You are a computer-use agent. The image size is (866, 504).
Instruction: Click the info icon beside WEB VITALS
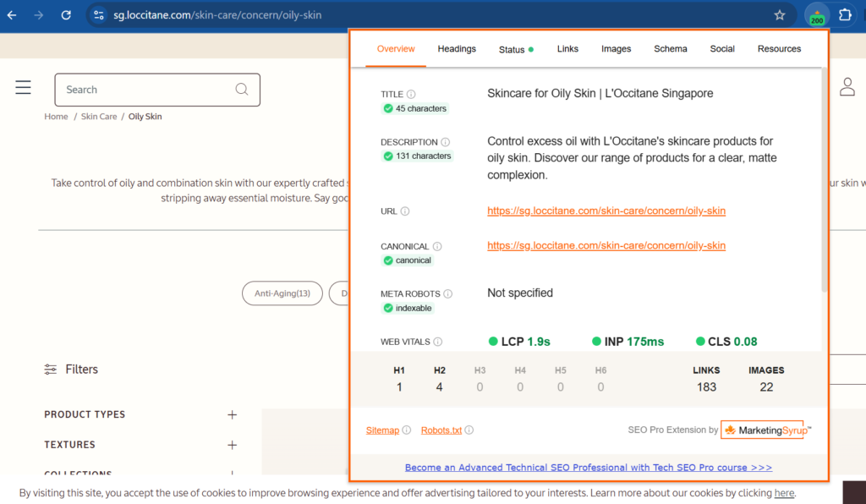(437, 342)
